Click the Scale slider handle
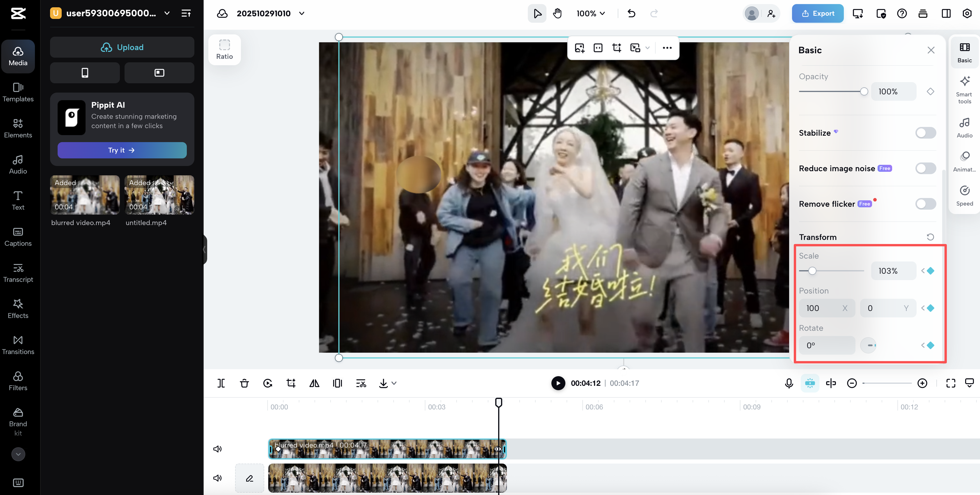Screen dimensions: 980x495 point(812,271)
